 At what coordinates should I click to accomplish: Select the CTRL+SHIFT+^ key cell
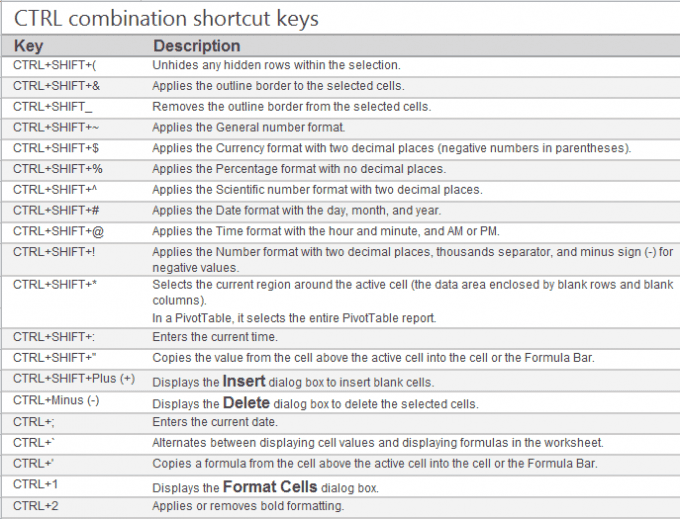(x=56, y=190)
